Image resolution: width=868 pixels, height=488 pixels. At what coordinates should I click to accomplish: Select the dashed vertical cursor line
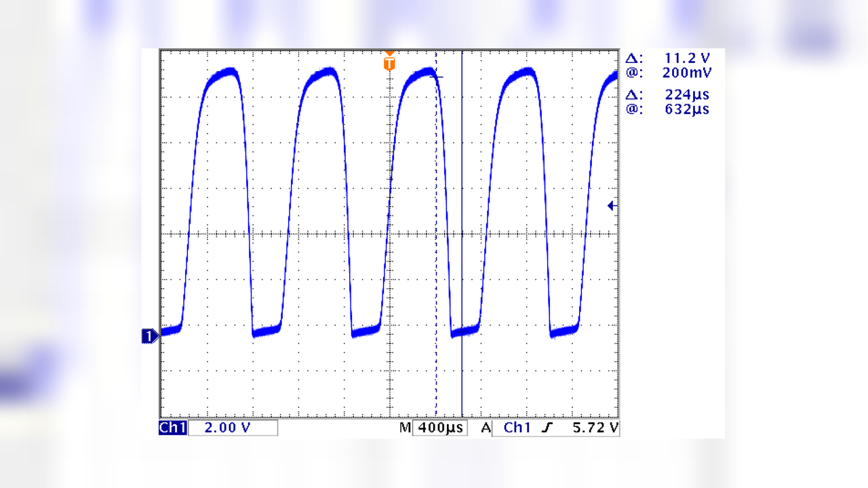(x=435, y=234)
